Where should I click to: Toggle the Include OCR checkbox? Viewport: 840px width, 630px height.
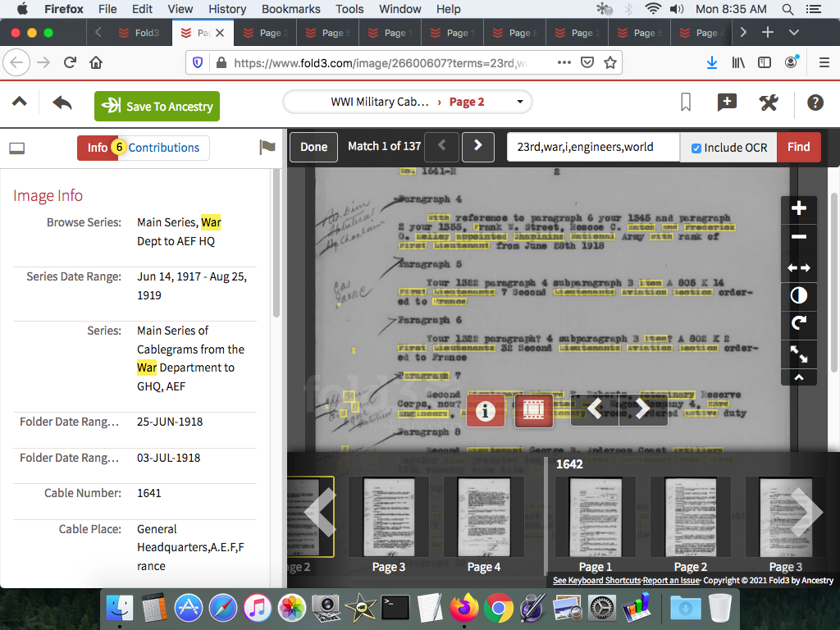click(696, 148)
